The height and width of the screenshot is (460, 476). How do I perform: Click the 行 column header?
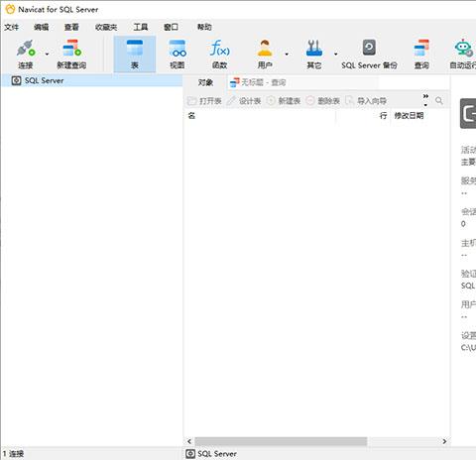[x=383, y=116]
